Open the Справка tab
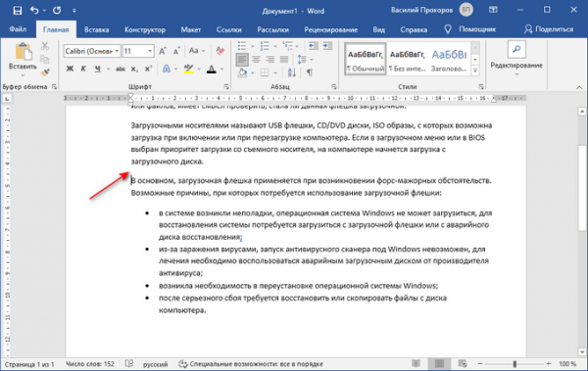The height and width of the screenshot is (371, 588). click(x=414, y=29)
